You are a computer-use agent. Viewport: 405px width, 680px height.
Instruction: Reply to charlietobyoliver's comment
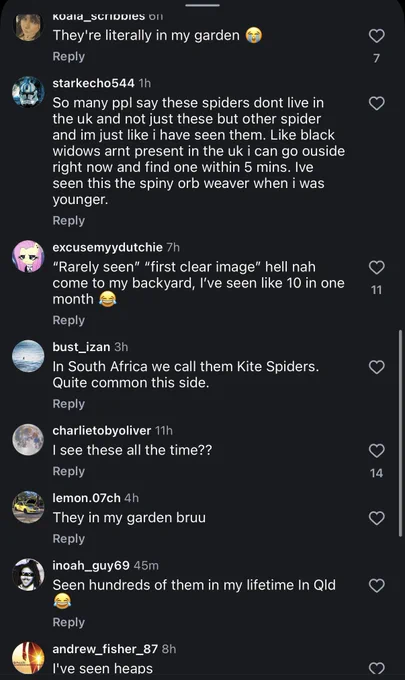(69, 471)
